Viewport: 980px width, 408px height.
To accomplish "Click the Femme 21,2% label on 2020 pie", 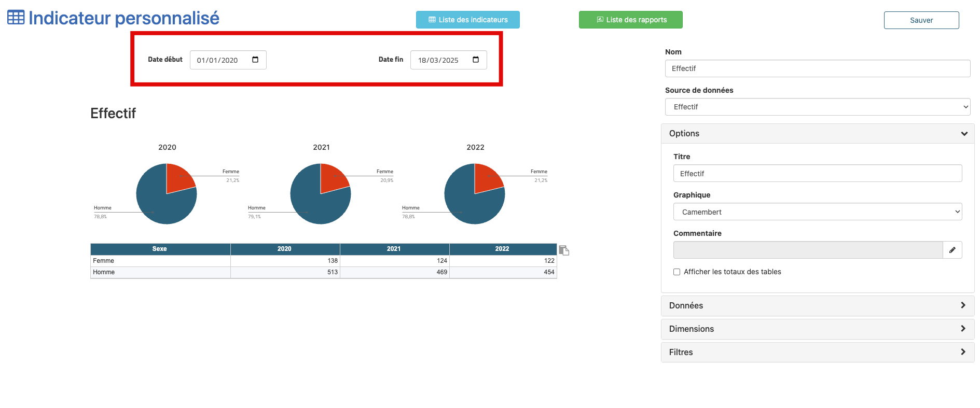I will (231, 176).
